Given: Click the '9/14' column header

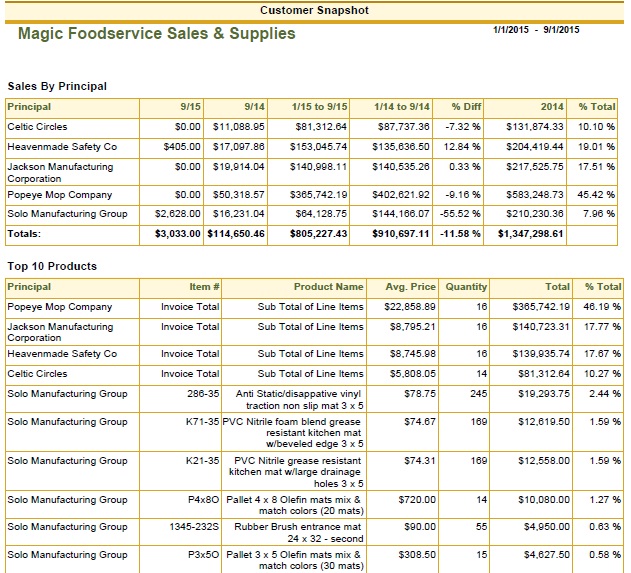Looking at the screenshot, I should (x=254, y=107).
